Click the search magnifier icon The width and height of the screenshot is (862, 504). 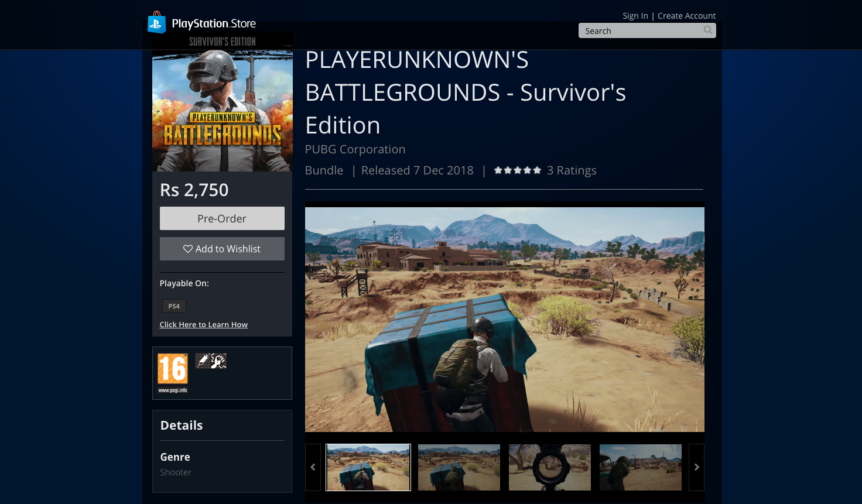click(708, 30)
